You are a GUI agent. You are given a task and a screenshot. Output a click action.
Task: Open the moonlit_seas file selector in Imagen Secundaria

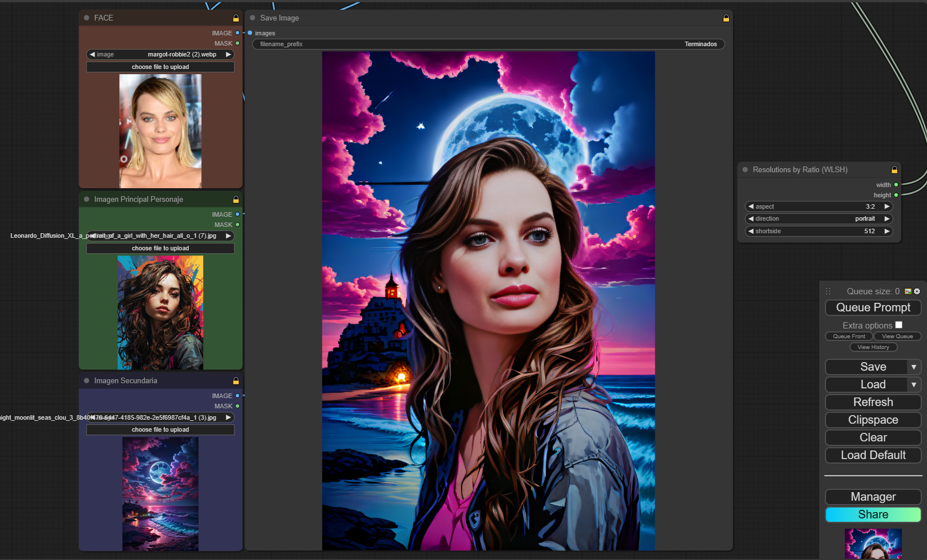click(160, 417)
